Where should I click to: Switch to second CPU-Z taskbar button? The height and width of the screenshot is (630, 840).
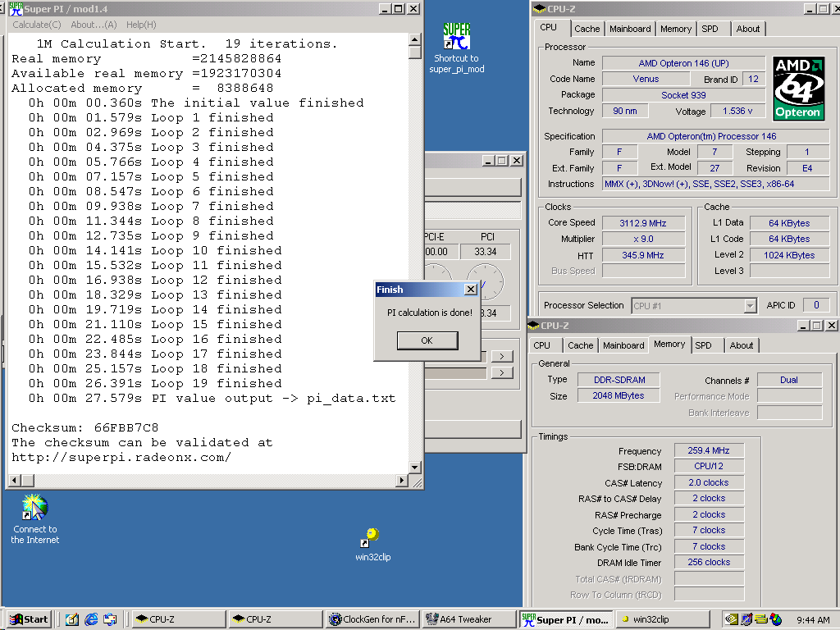[276, 619]
